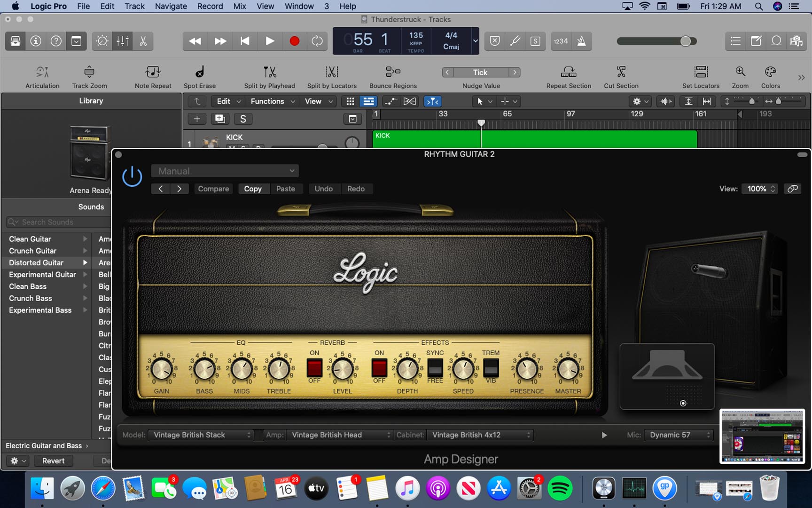Open the Amp Vintage British Head dropdown

click(339, 435)
